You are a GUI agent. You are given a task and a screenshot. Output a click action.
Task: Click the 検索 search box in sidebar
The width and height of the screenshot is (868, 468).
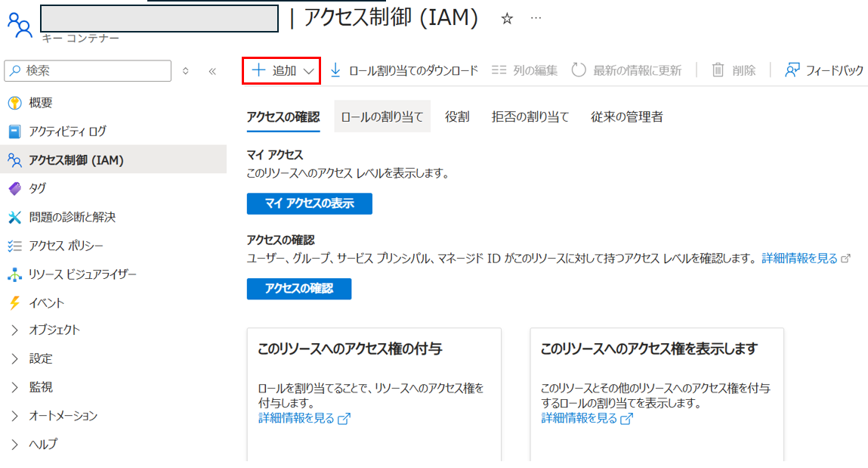point(88,71)
